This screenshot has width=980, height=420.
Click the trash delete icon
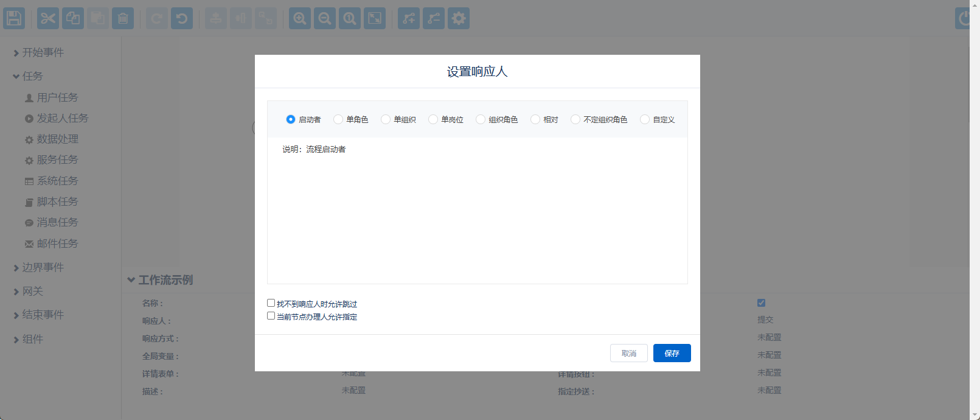click(123, 18)
